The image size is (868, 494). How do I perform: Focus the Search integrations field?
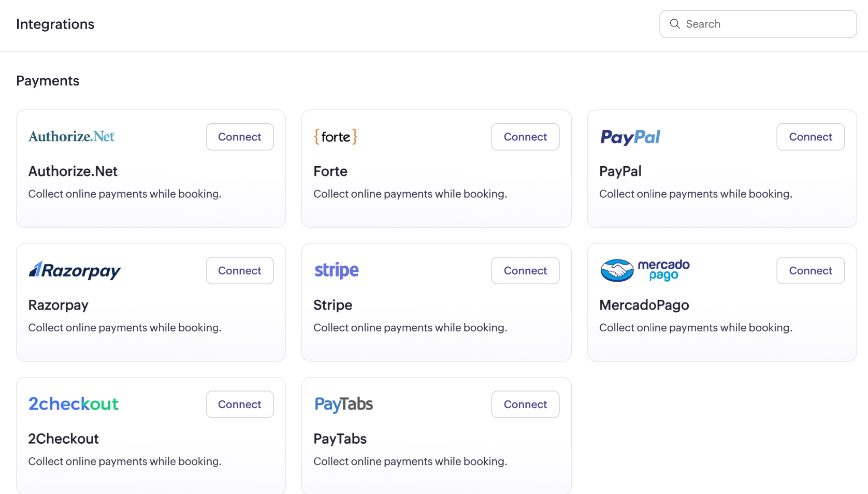pyautogui.click(x=766, y=24)
